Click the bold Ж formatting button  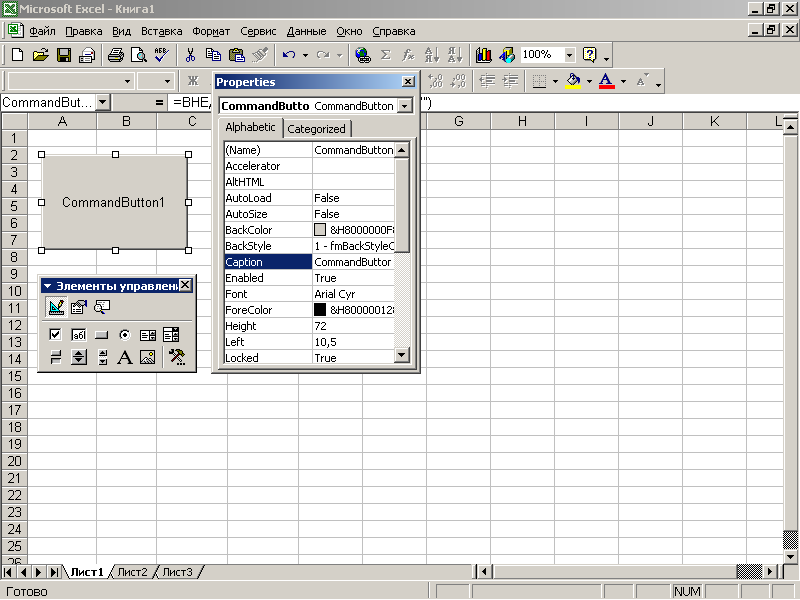(x=193, y=81)
